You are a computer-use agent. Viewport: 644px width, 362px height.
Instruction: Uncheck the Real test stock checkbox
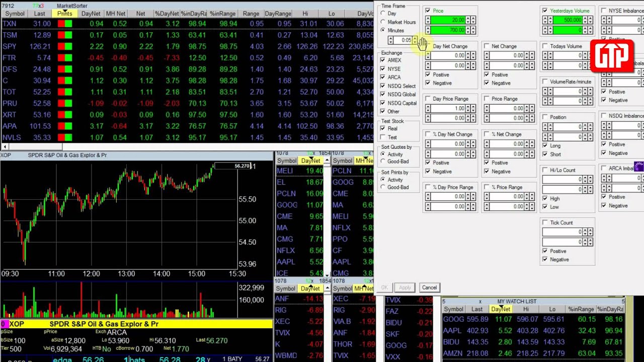click(x=383, y=129)
